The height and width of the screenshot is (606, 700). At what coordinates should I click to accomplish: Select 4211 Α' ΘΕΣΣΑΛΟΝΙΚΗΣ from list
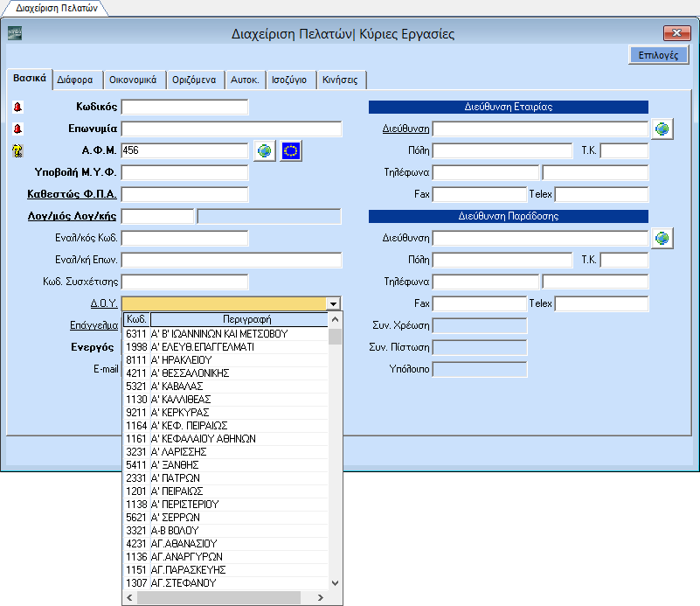tap(225, 373)
